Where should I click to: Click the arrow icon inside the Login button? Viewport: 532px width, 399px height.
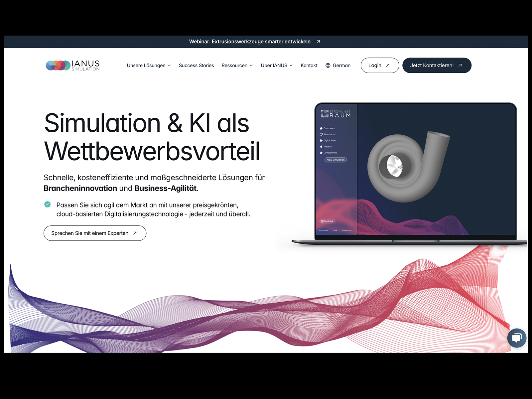[x=388, y=66]
